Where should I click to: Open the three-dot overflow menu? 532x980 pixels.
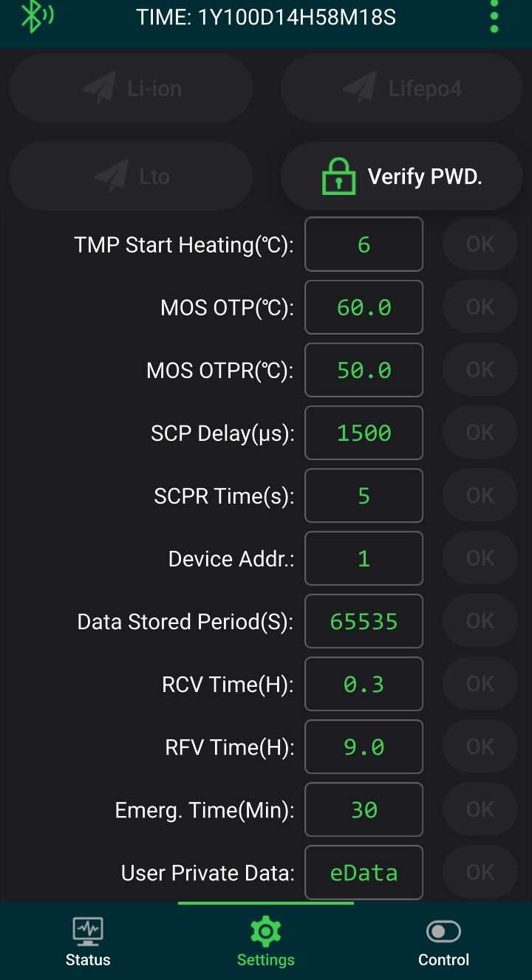click(494, 17)
